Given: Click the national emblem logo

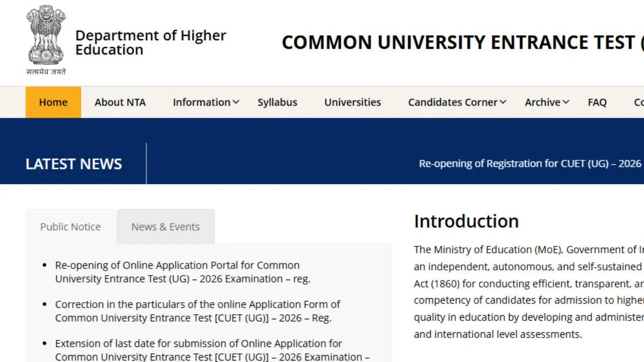Looking at the screenshot, I should coord(46,40).
